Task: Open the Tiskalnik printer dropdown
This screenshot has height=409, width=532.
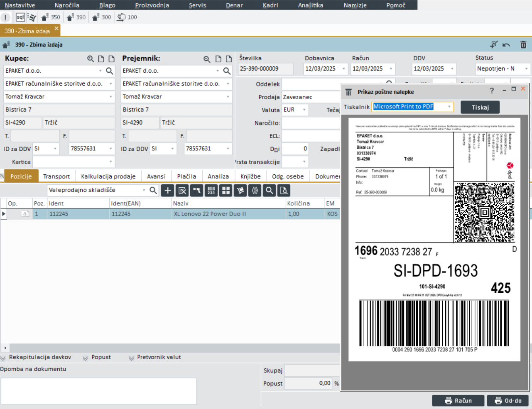Action: point(449,107)
